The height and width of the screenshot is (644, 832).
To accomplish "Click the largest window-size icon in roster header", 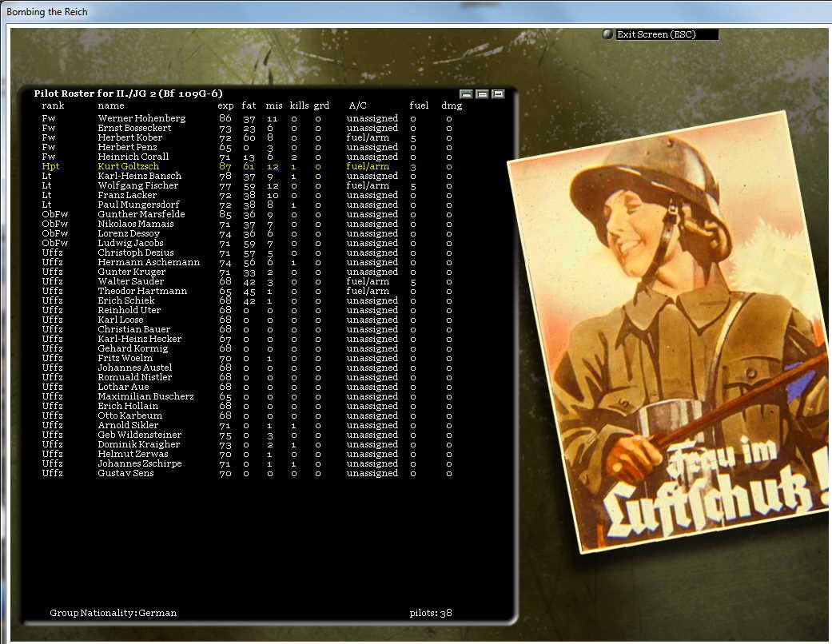I will coord(498,94).
